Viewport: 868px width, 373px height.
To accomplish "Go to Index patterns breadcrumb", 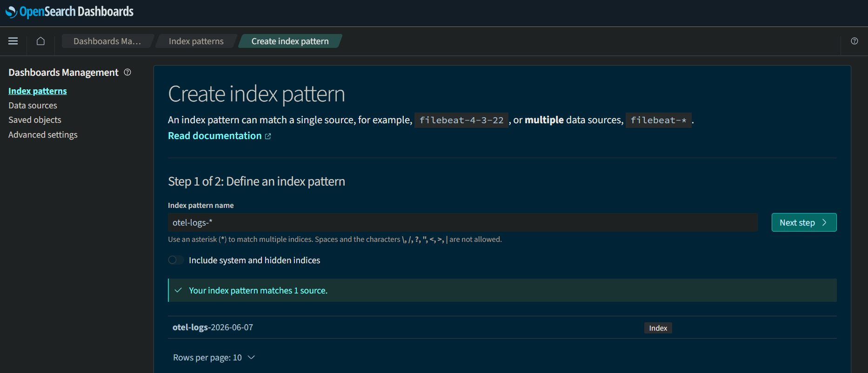I will click(x=196, y=41).
